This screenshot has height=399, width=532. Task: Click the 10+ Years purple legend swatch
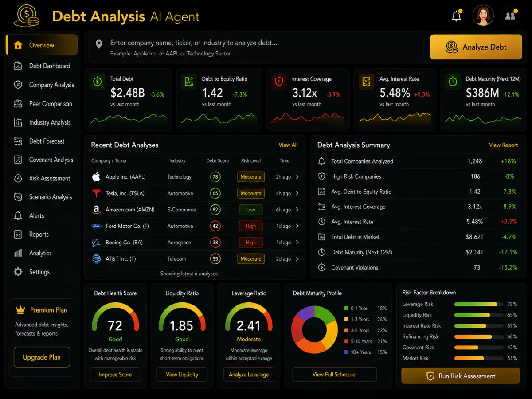click(x=346, y=352)
